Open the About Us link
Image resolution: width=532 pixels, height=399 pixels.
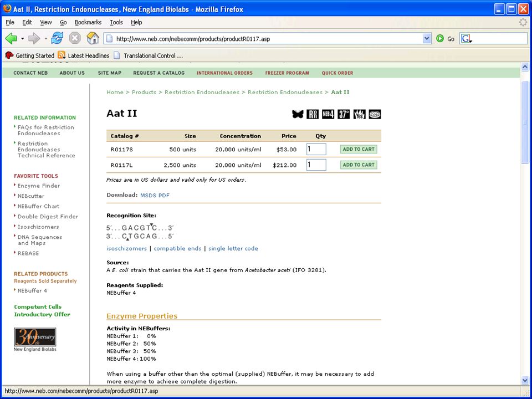(72, 73)
